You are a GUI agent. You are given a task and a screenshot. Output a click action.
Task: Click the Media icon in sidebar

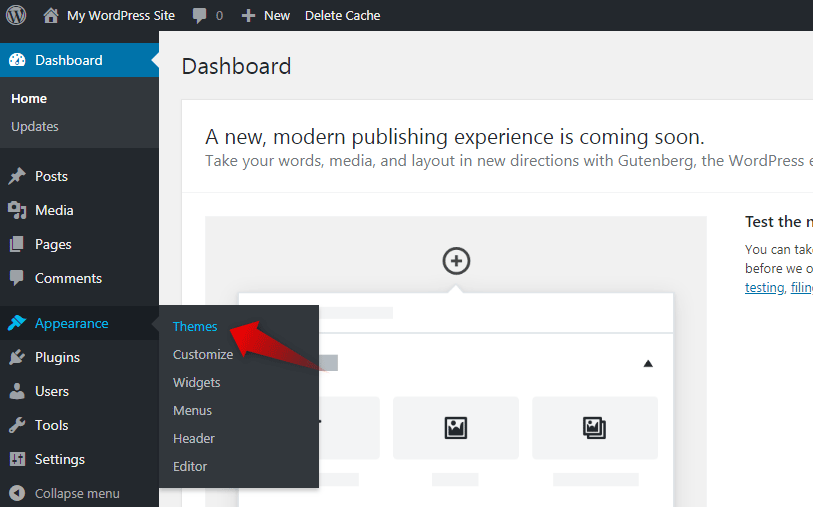(x=17, y=210)
